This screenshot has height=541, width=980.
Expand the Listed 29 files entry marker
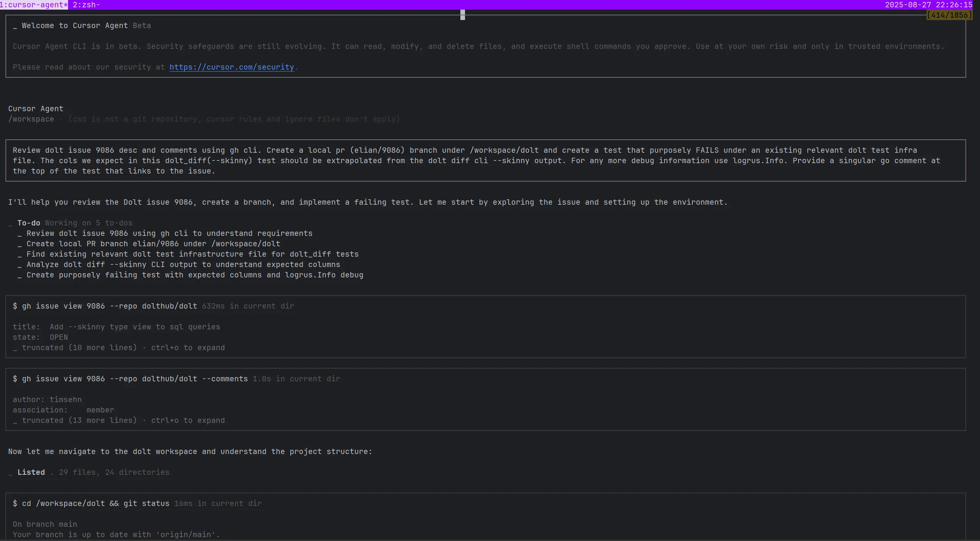point(10,473)
